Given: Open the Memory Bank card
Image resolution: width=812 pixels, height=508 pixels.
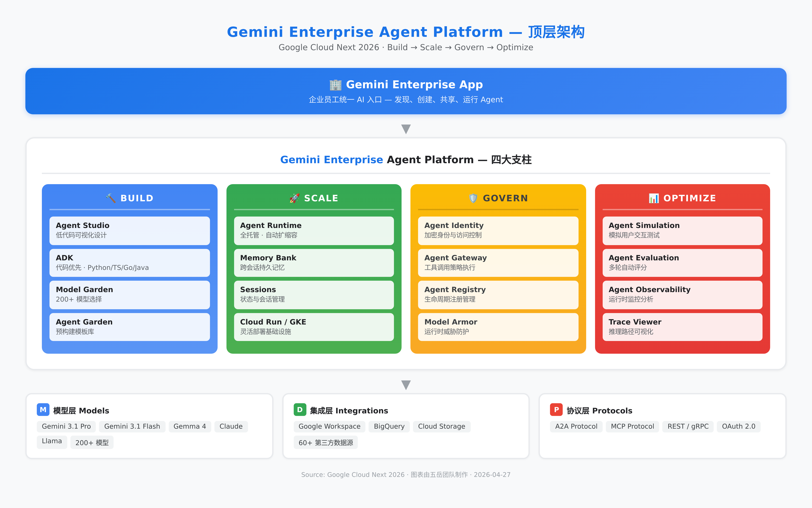Looking at the screenshot, I should tap(314, 263).
